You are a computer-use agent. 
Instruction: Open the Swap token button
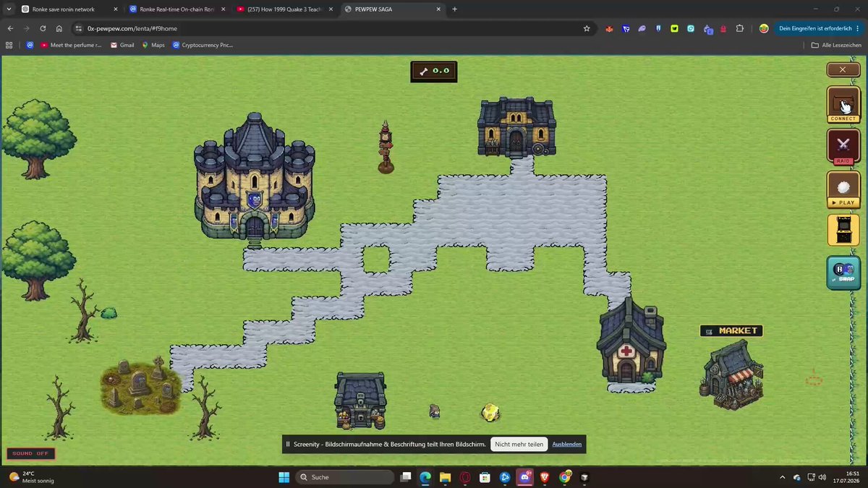click(843, 273)
